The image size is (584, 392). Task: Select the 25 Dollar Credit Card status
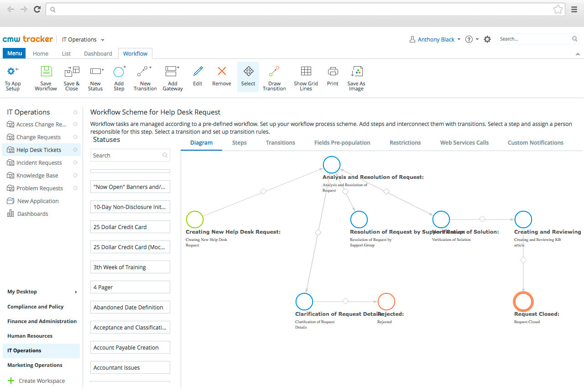pos(130,227)
